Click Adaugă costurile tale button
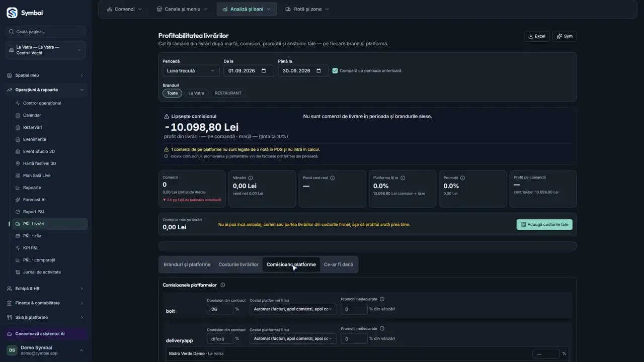 [544, 225]
